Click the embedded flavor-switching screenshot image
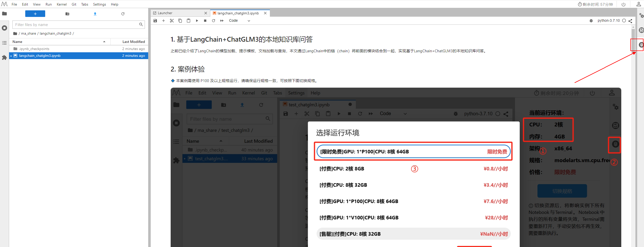 click(x=396, y=167)
